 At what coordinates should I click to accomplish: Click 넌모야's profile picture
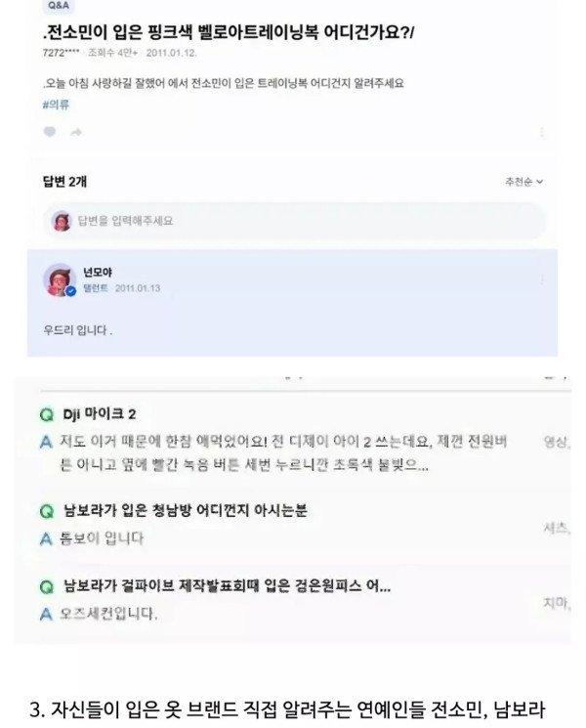pyautogui.click(x=60, y=279)
